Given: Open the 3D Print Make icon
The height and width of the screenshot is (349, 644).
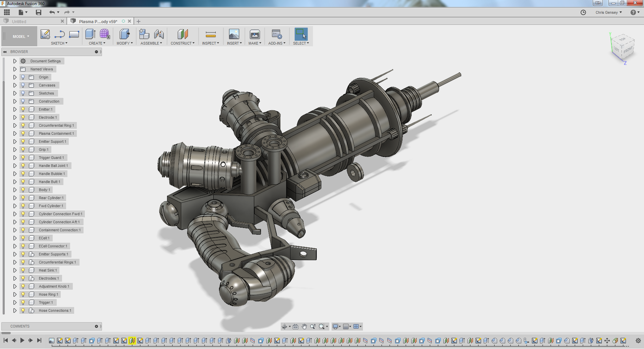Looking at the screenshot, I should click(x=255, y=34).
